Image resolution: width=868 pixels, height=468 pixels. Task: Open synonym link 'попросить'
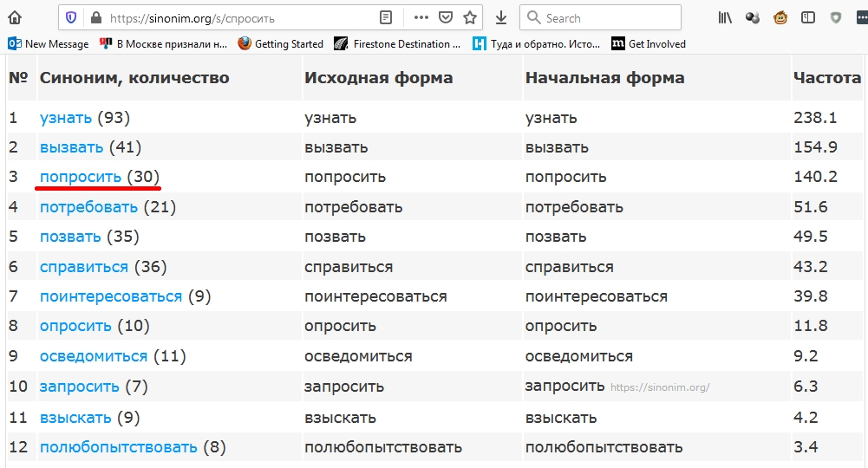(81, 177)
